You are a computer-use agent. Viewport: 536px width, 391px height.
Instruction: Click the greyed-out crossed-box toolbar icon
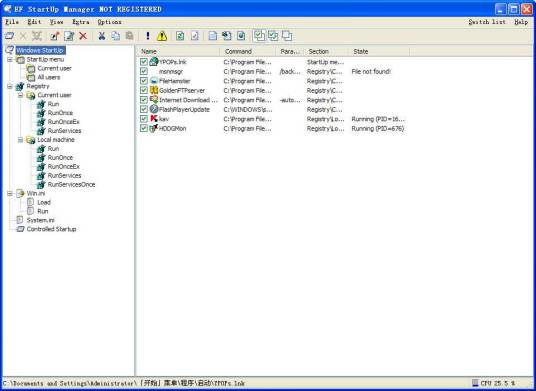tap(37, 36)
